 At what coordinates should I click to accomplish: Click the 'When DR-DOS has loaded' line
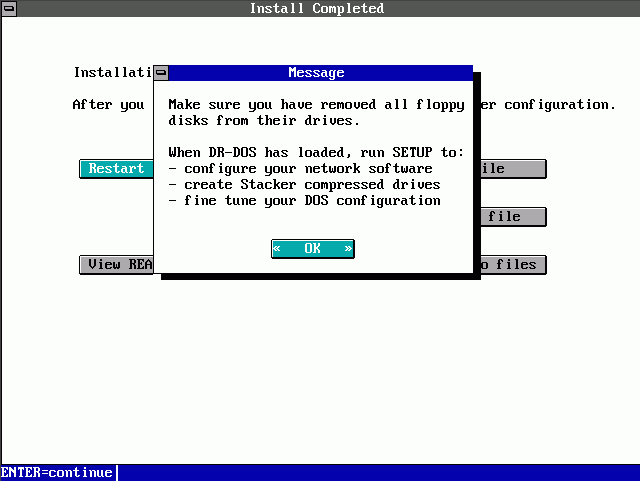[x=316, y=153]
